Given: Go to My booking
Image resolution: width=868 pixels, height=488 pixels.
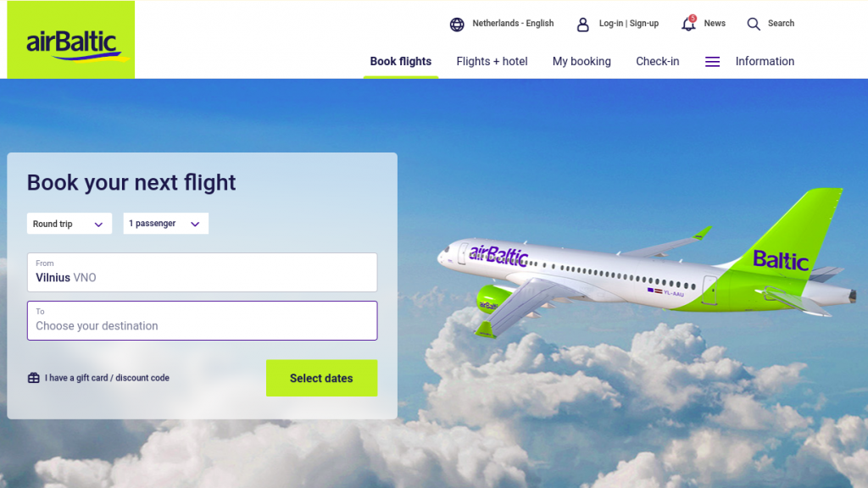Looking at the screenshot, I should click(x=581, y=61).
